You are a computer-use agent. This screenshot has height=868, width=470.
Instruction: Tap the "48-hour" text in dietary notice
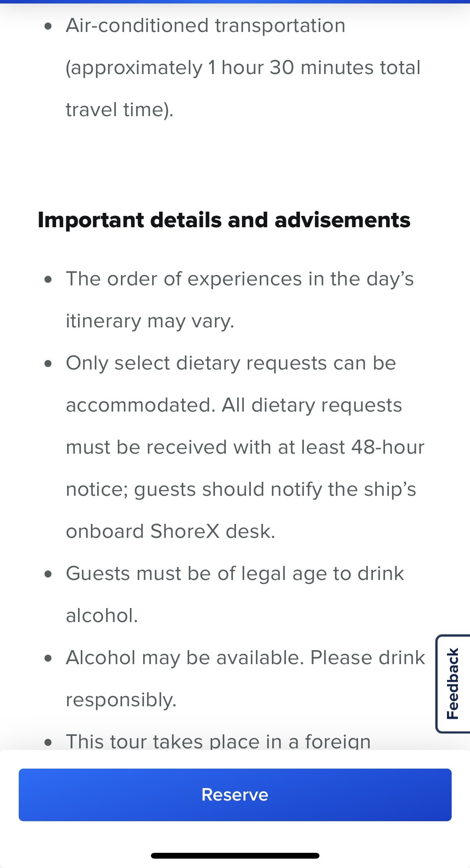[387, 447]
